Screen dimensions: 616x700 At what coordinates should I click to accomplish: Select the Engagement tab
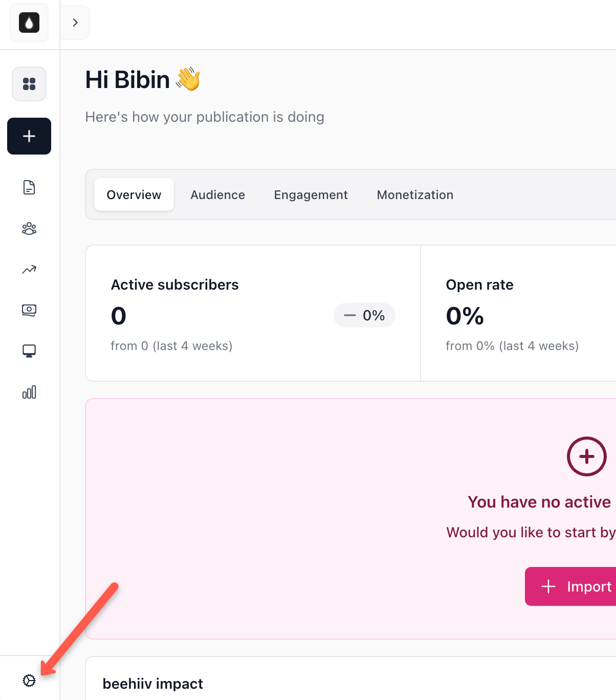pos(311,194)
